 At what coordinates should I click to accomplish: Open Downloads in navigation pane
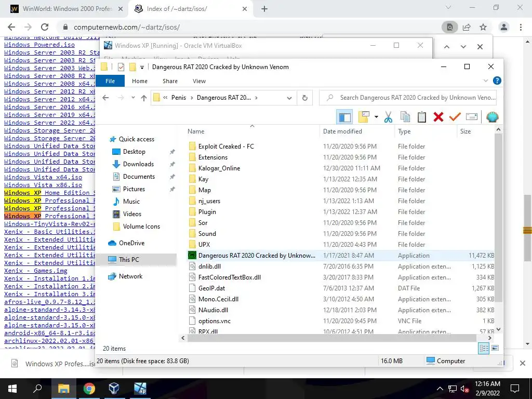(138, 164)
